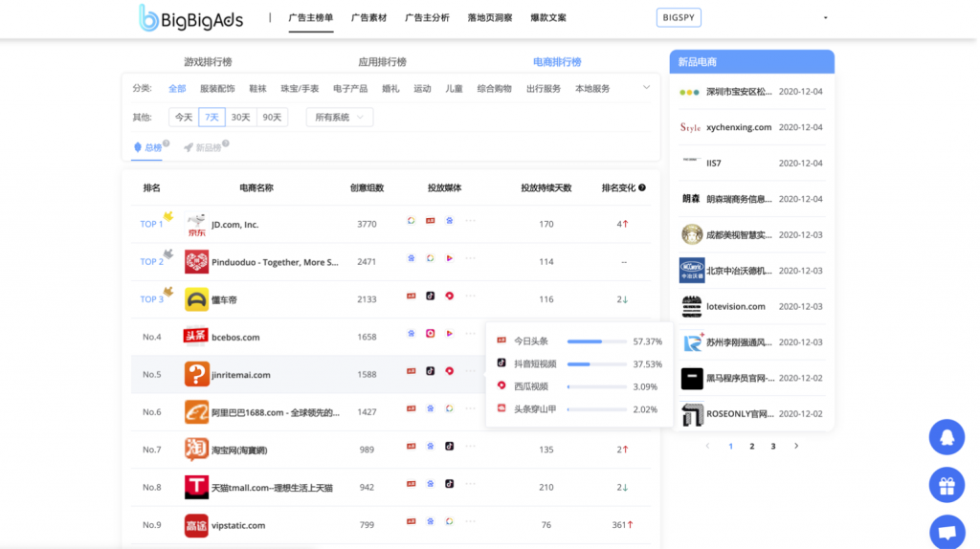Filter category by 电子产品
980x549 pixels.
[350, 89]
